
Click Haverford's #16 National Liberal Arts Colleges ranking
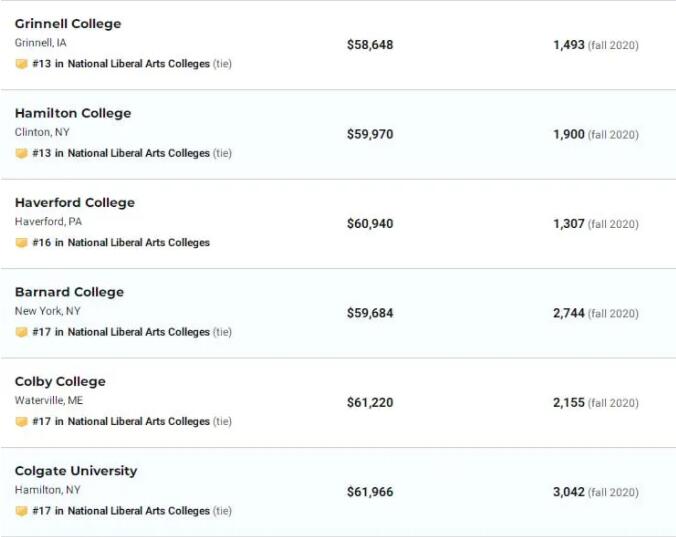[121, 243]
